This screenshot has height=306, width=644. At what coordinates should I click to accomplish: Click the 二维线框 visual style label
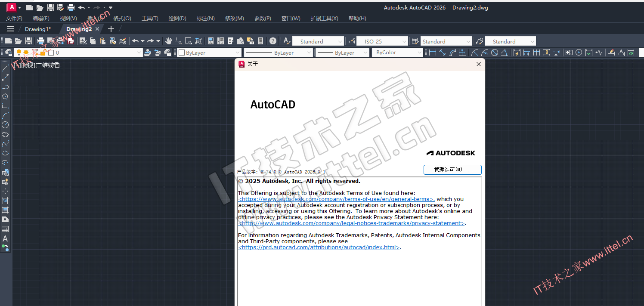tap(47, 65)
